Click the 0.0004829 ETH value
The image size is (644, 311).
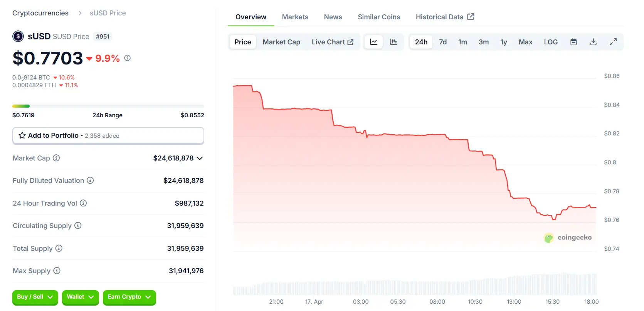click(34, 85)
